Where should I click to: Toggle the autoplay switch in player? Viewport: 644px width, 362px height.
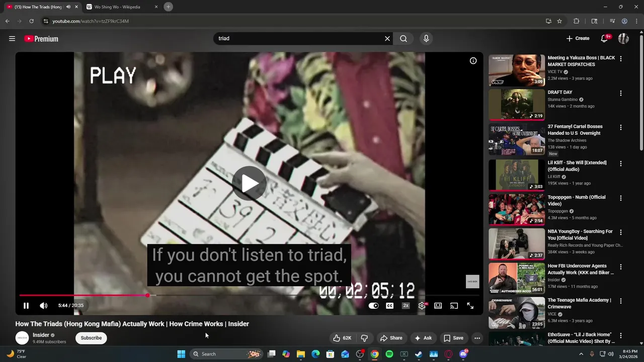(x=373, y=306)
